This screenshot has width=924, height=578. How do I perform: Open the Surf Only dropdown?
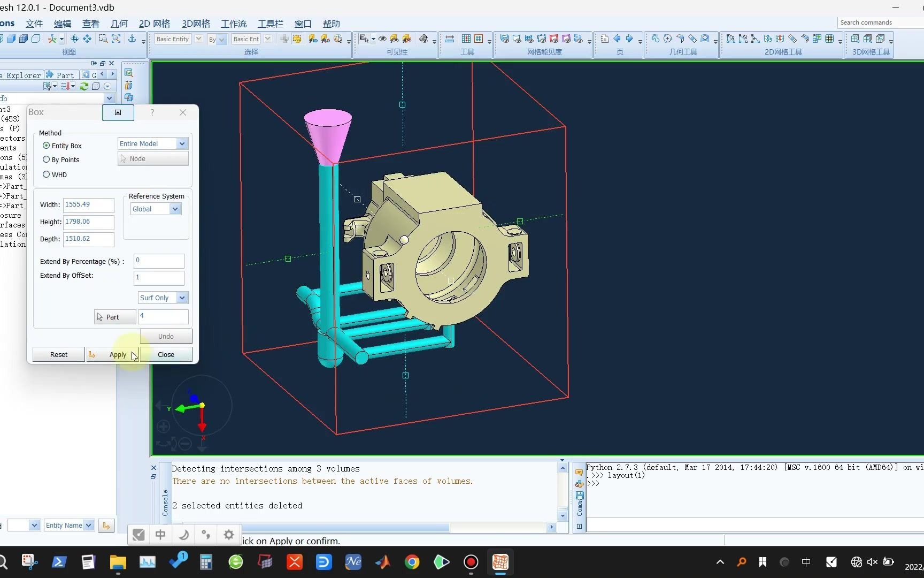182,298
